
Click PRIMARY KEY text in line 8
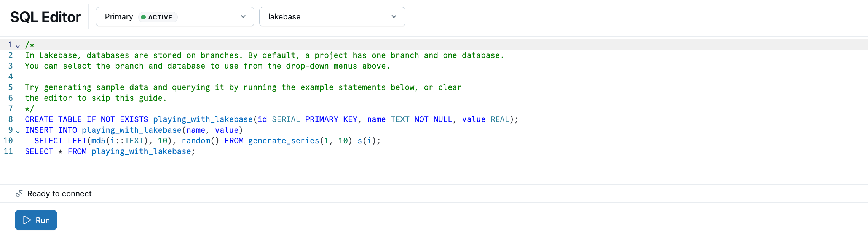click(331, 119)
